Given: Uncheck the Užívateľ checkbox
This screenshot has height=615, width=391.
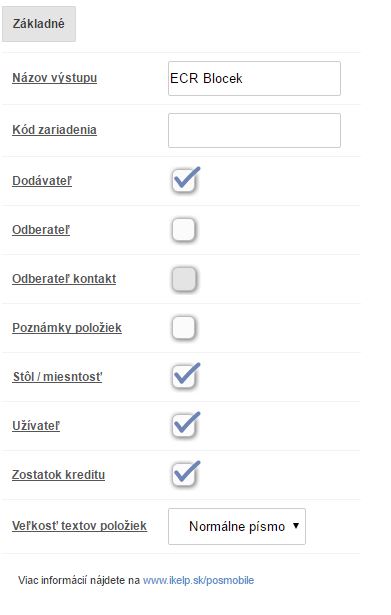Looking at the screenshot, I should [x=184, y=426].
